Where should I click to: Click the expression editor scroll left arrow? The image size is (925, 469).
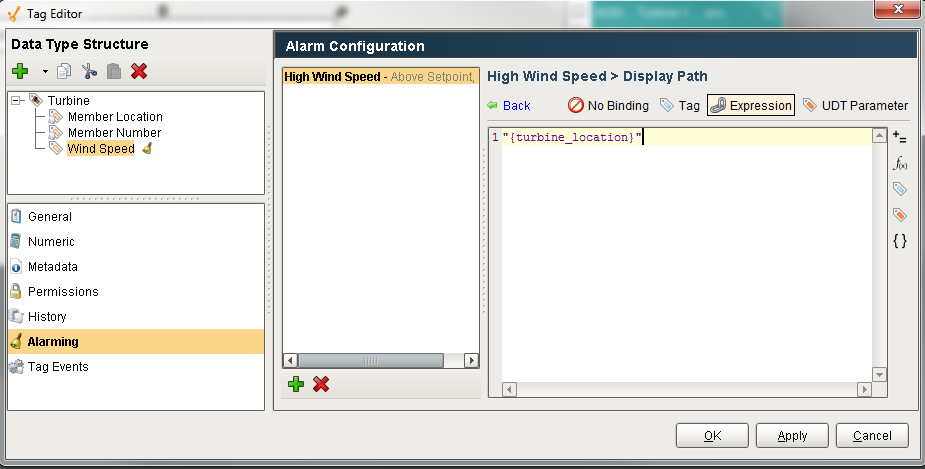[510, 389]
